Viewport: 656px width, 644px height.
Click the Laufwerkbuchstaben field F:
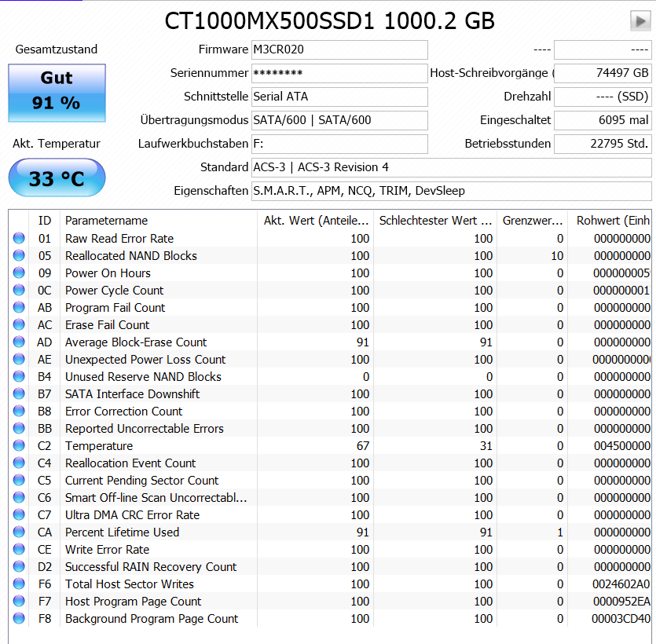(339, 144)
